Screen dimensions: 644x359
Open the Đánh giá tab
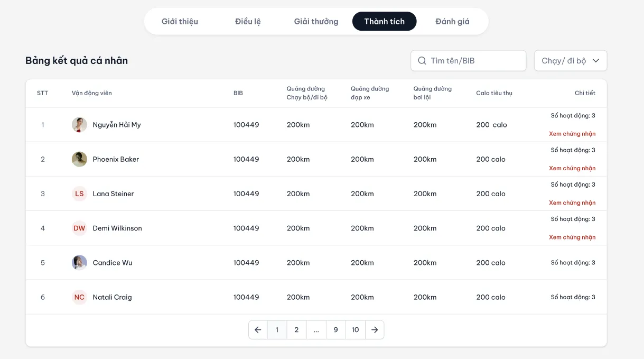pos(452,22)
